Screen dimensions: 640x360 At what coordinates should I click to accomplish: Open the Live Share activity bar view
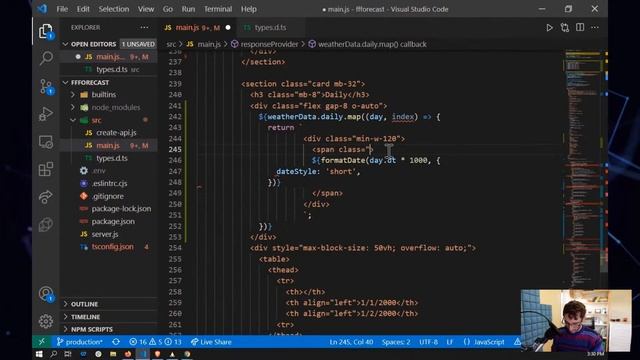[46, 197]
